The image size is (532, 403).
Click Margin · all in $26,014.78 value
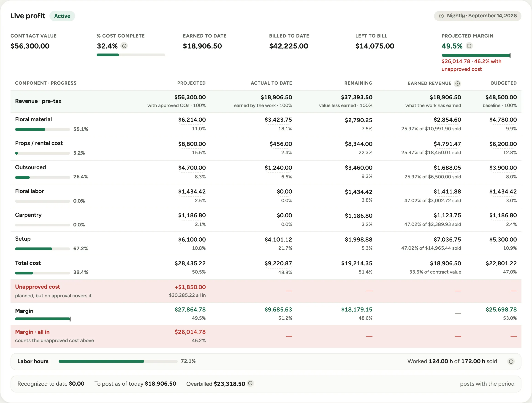[190, 332]
